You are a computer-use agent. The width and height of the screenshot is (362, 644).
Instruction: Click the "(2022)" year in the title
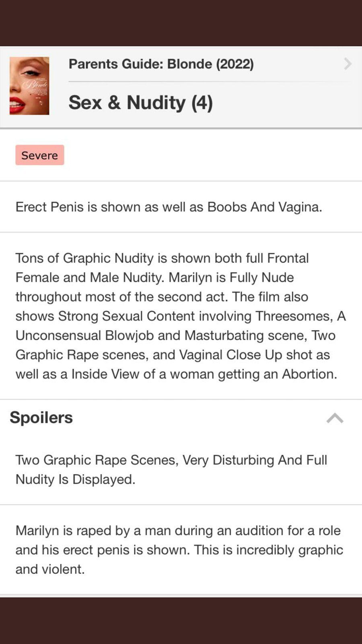pyautogui.click(x=235, y=64)
